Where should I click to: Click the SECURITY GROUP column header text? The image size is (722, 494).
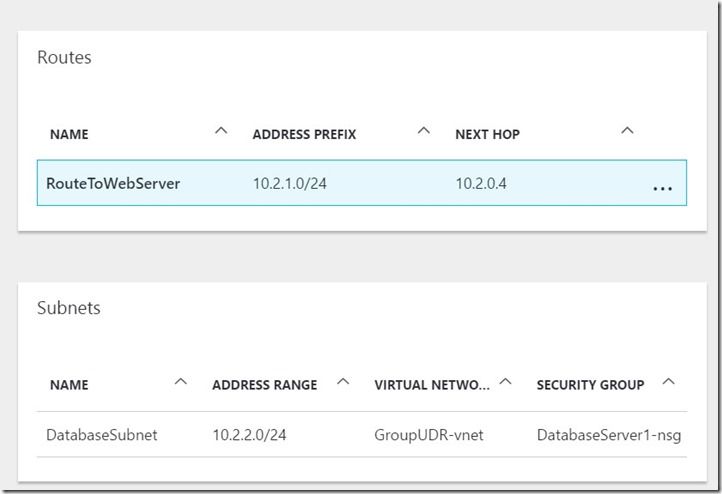[590, 385]
